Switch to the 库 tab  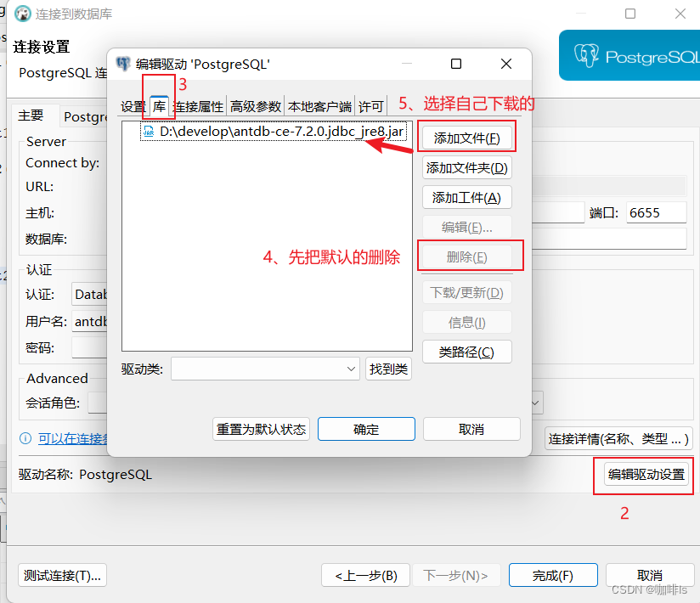159,106
